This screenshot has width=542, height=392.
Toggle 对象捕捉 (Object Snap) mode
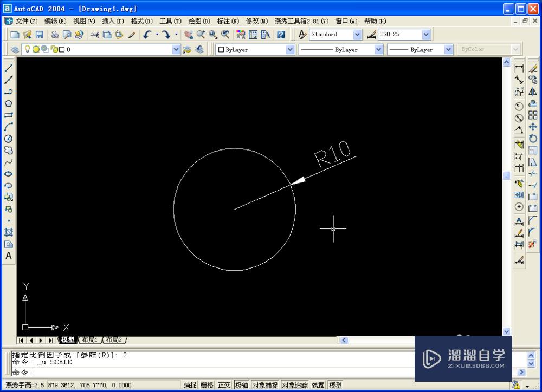pos(266,384)
